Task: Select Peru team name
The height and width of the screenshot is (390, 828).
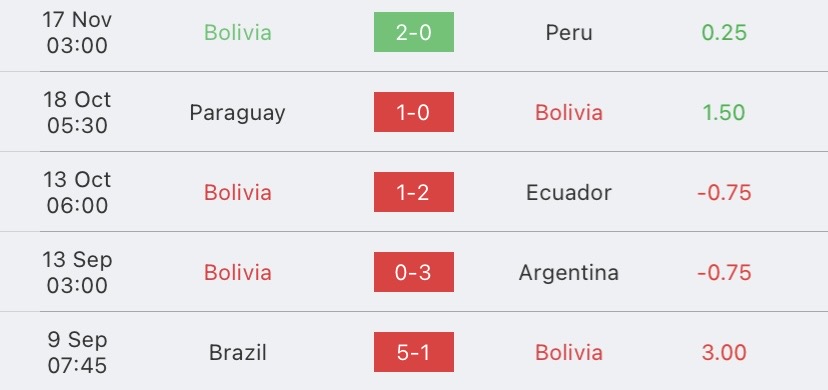Action: [569, 32]
